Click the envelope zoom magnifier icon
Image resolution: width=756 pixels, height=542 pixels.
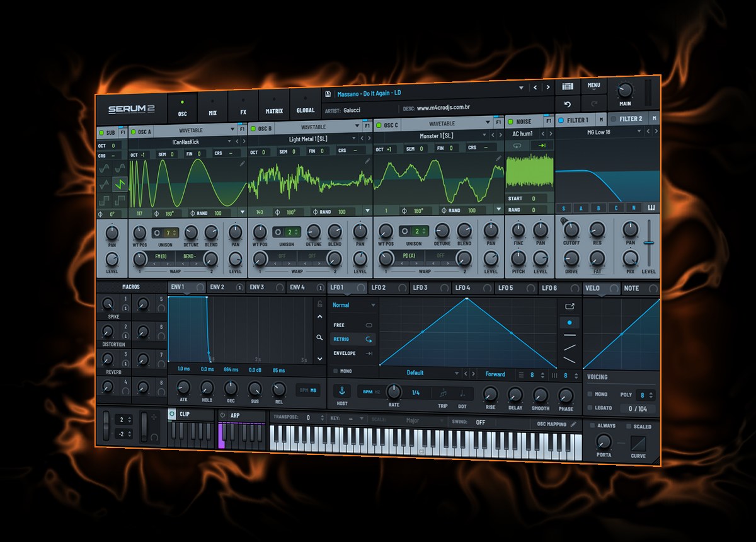point(320,338)
